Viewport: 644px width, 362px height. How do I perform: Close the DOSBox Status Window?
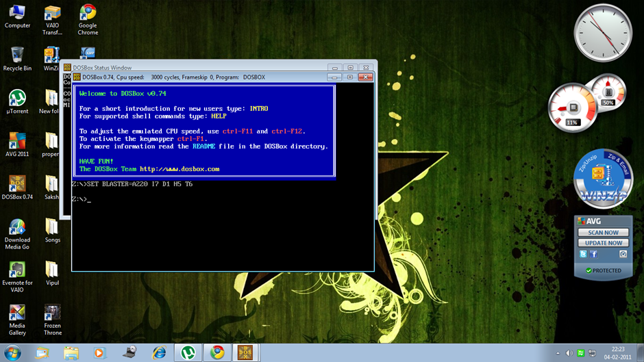pos(366,67)
